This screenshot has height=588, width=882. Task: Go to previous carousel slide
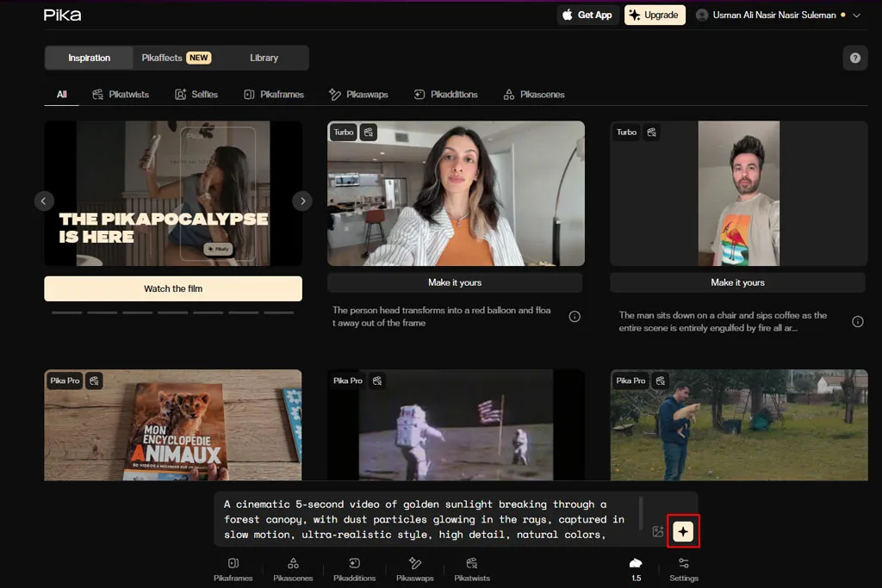[x=44, y=201]
